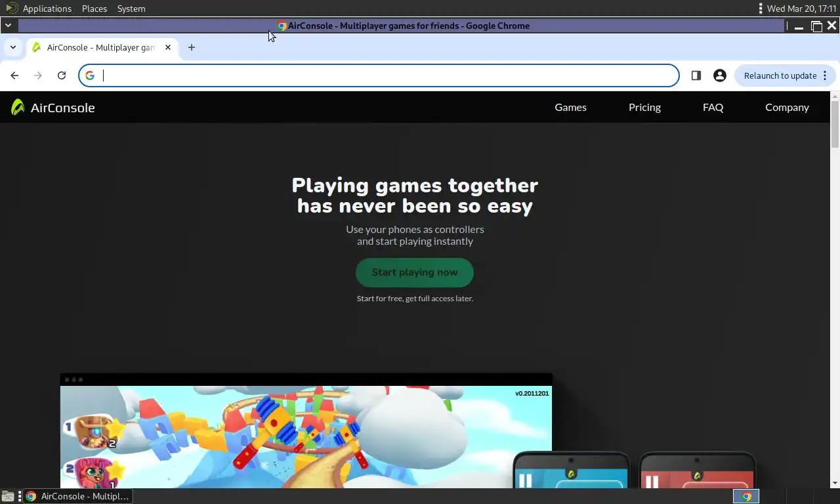The height and width of the screenshot is (504, 840).
Task: Click the AirConsole taskbar window button
Action: (x=78, y=496)
